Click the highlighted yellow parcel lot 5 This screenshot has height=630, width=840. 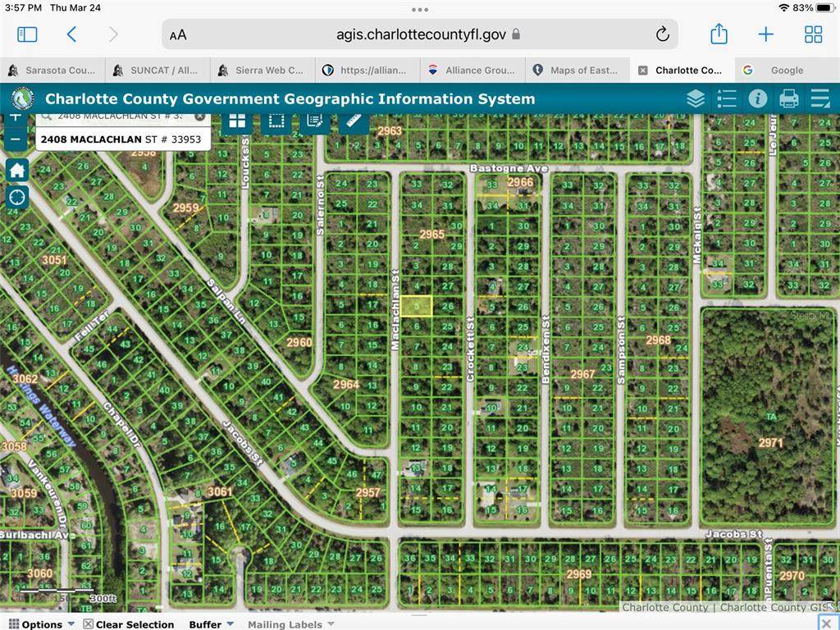(416, 306)
